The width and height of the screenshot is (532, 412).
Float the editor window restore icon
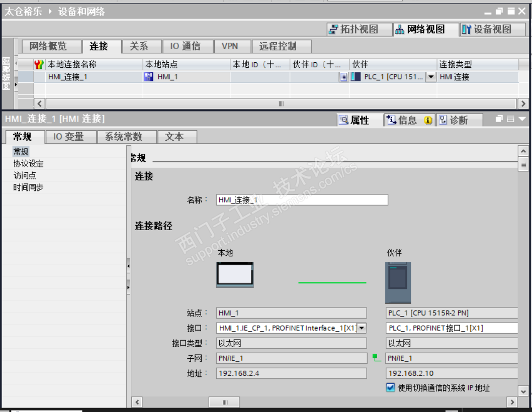coord(499,11)
